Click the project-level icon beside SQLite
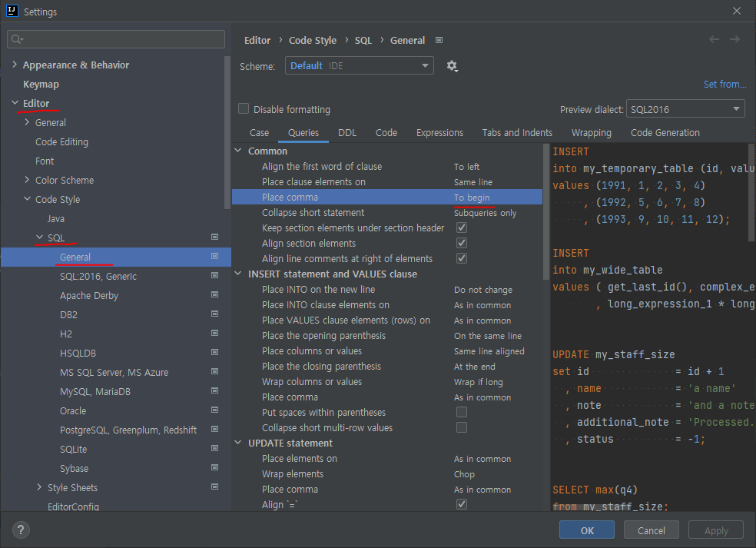Viewport: 756px width, 548px height. point(214,448)
